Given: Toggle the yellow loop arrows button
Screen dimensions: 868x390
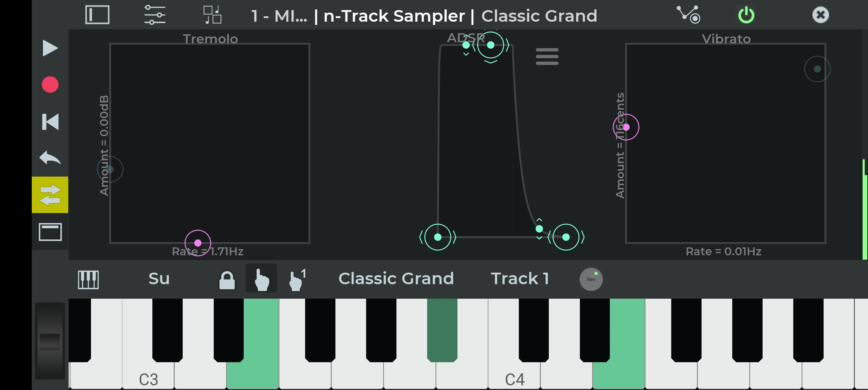Looking at the screenshot, I should tap(50, 195).
